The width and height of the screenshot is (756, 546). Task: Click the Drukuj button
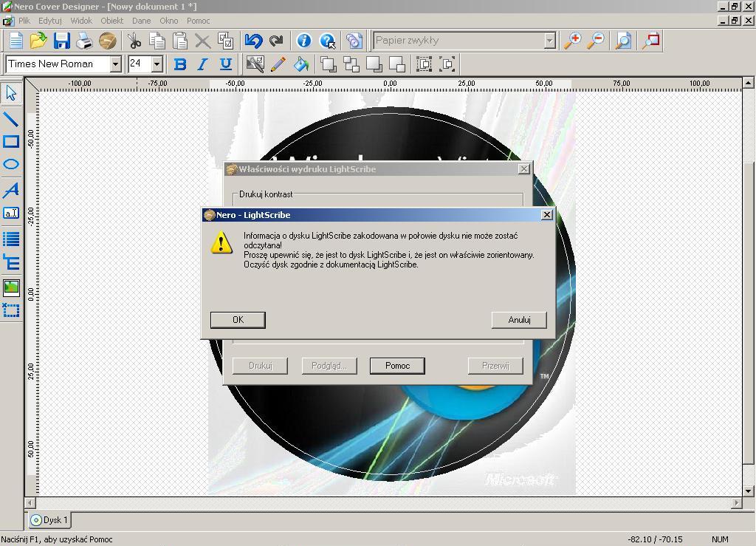(261, 366)
